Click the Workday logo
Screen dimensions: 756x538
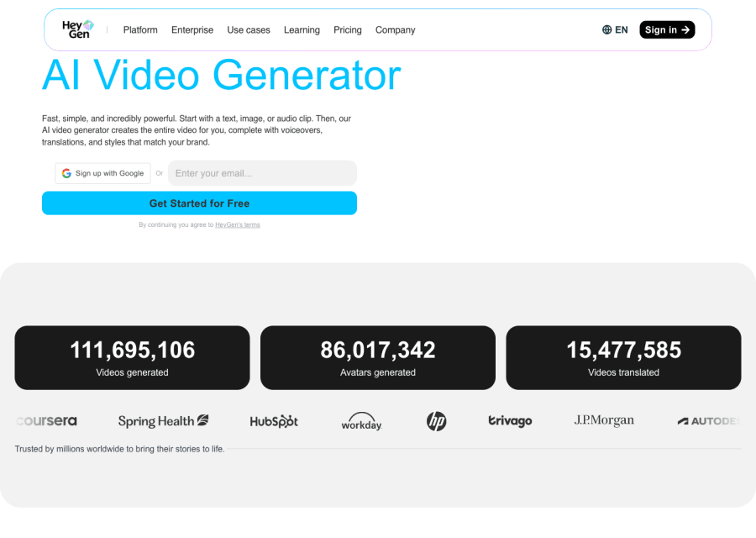click(x=361, y=422)
